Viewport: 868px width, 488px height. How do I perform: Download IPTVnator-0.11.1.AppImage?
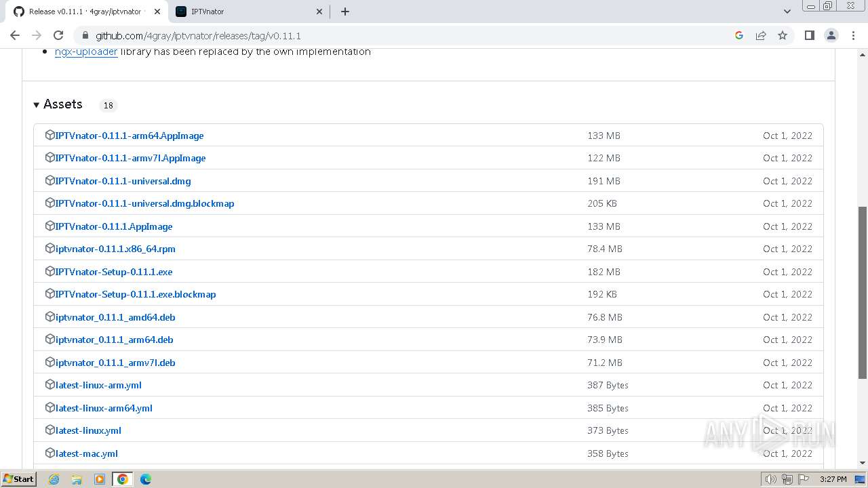tap(114, 226)
